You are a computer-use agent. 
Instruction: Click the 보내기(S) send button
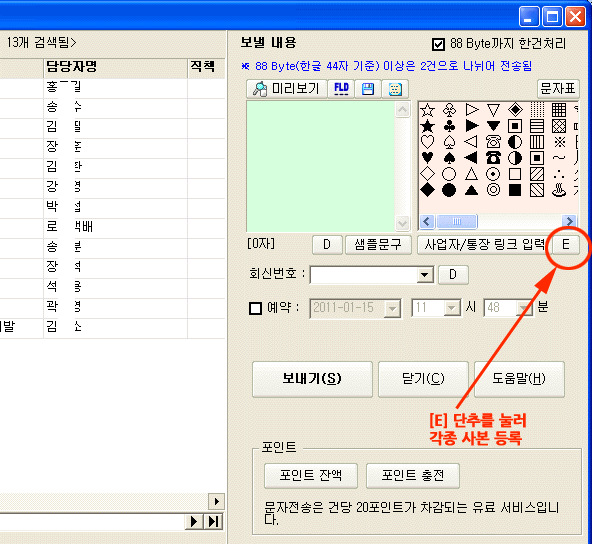pyautogui.click(x=312, y=379)
